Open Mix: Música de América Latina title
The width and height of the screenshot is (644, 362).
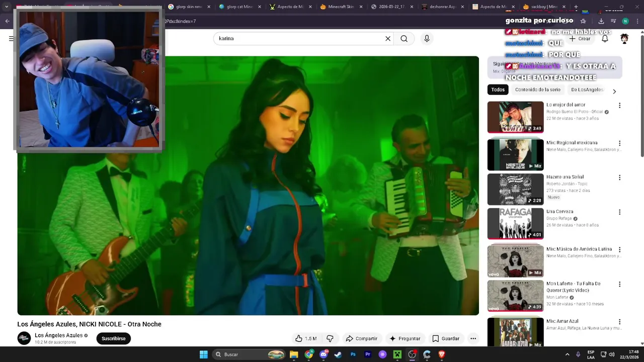click(579, 249)
